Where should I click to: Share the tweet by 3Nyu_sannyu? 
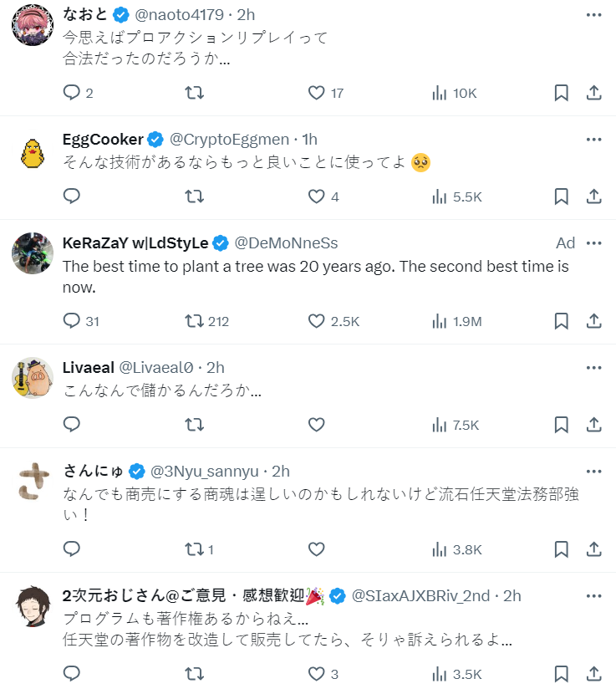click(x=593, y=549)
